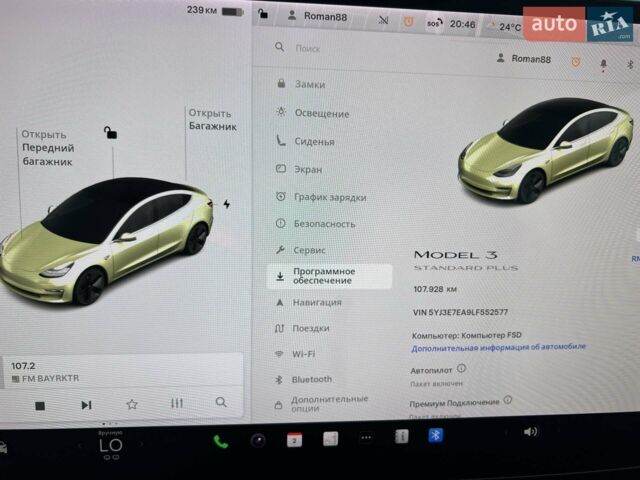
Task: Tap Открыть Багажник button
Action: tap(212, 120)
